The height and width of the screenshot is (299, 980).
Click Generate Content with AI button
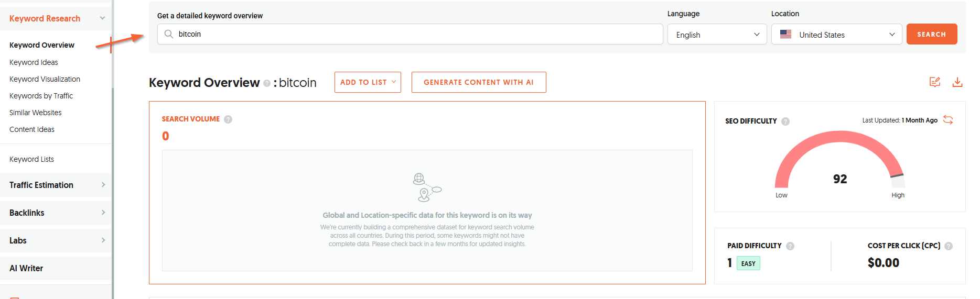coord(479,82)
